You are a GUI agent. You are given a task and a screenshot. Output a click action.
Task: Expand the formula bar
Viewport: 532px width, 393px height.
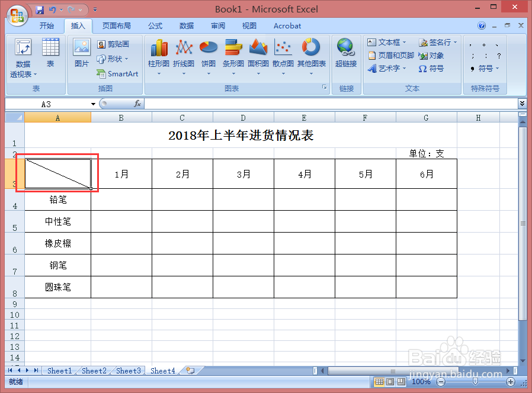pos(522,103)
